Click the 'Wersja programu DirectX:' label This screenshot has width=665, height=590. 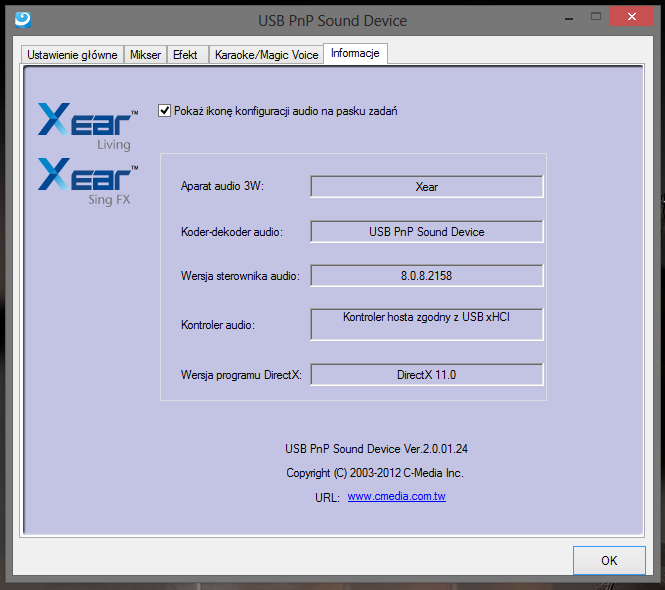(x=241, y=375)
